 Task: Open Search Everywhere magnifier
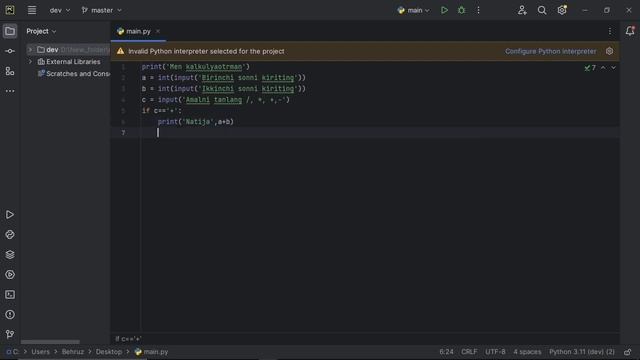(542, 10)
